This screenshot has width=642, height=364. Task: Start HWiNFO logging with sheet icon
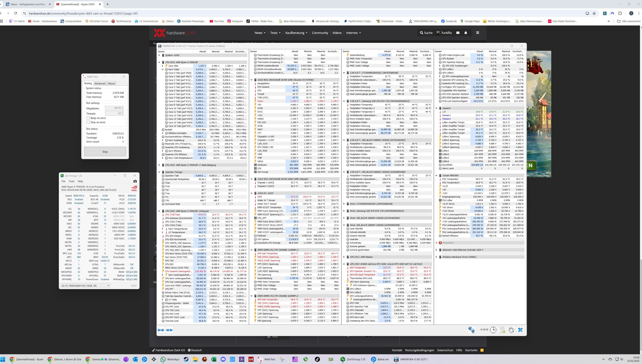tap(502, 330)
